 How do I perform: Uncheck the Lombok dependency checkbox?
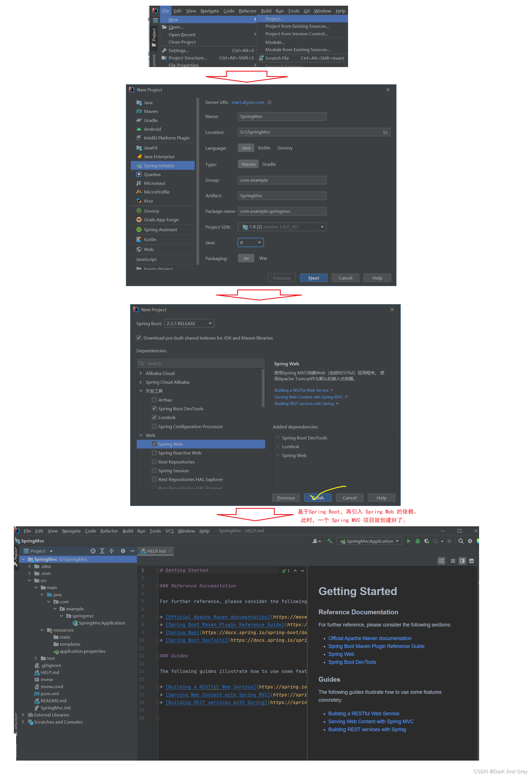coord(155,417)
